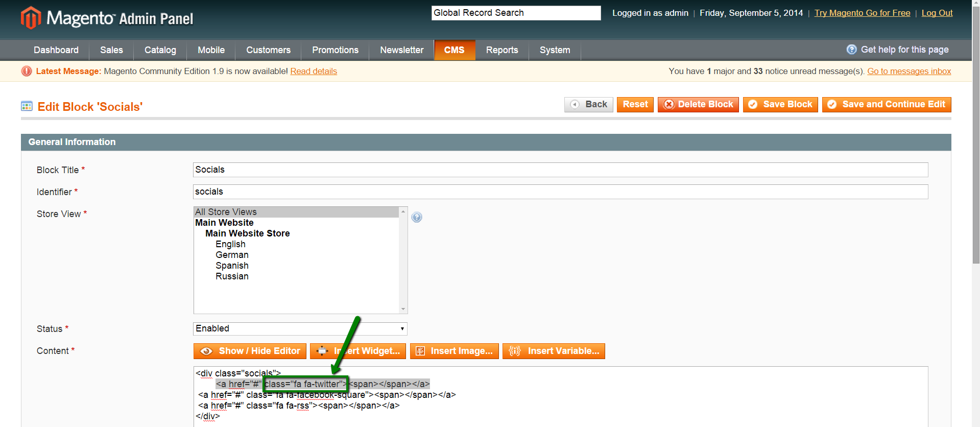Select English store view

[x=230, y=244]
